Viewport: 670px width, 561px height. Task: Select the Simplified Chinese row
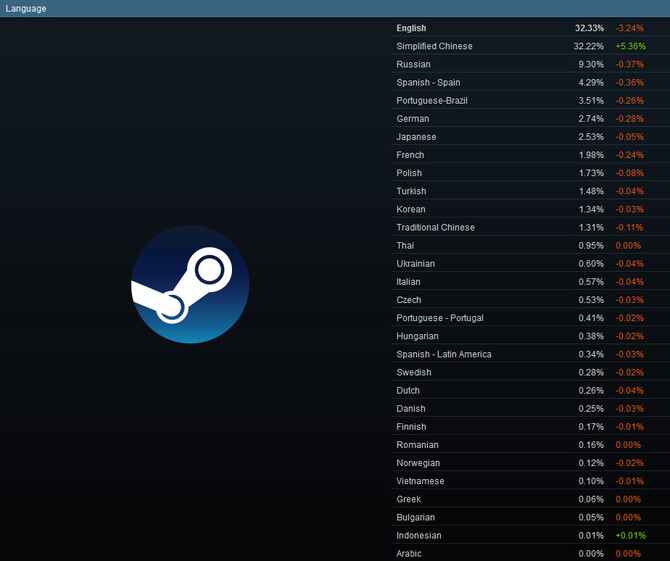pyautogui.click(x=530, y=46)
